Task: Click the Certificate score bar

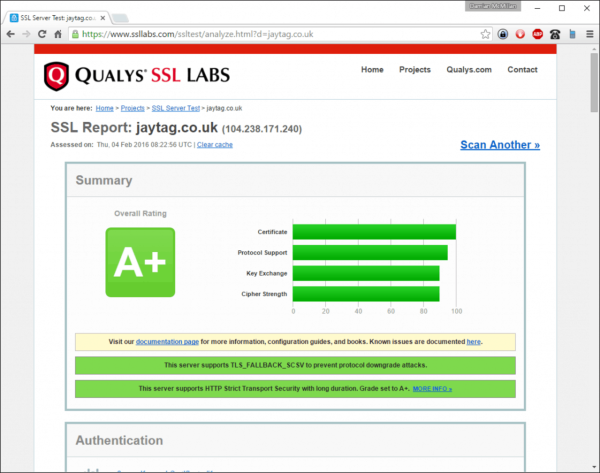Action: click(x=374, y=232)
